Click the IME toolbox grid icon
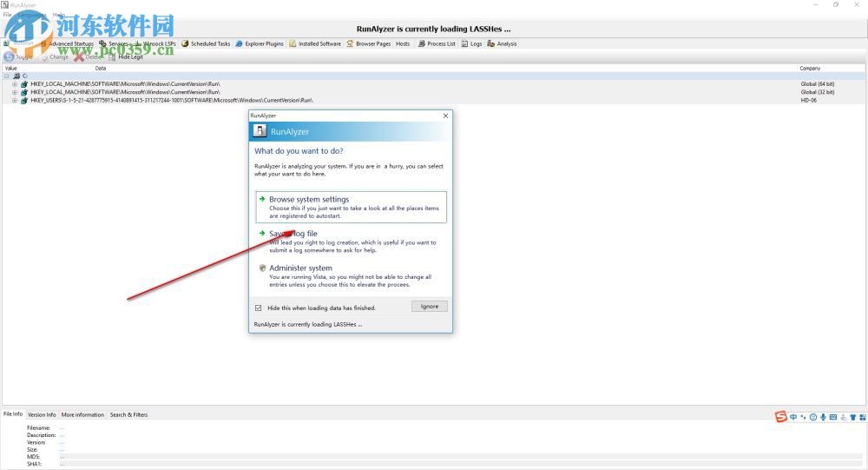Viewport: 868px width, 470px height. pos(863,417)
